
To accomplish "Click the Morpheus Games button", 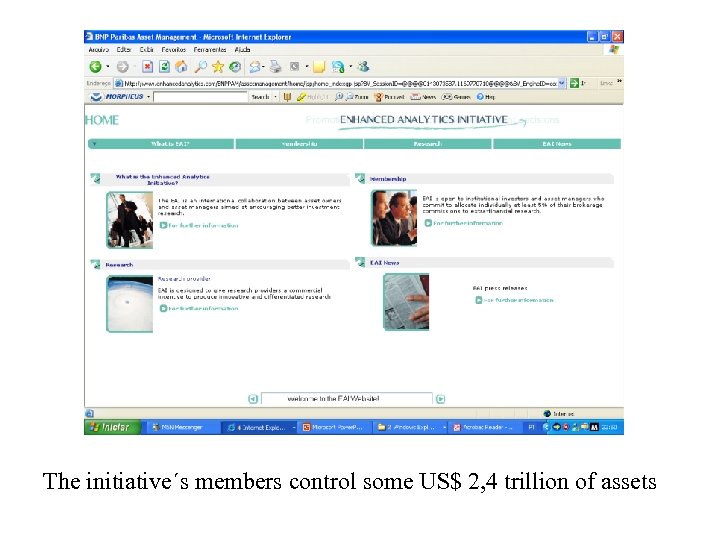I will [456, 97].
